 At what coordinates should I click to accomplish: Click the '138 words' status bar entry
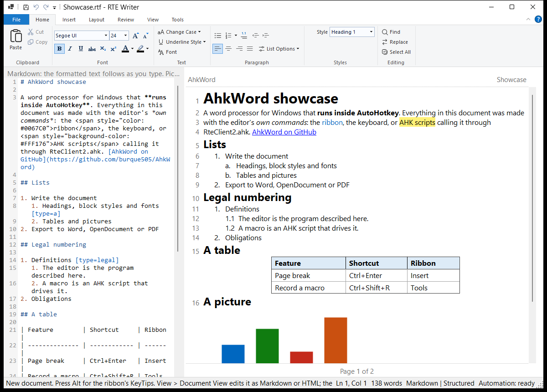387,383
